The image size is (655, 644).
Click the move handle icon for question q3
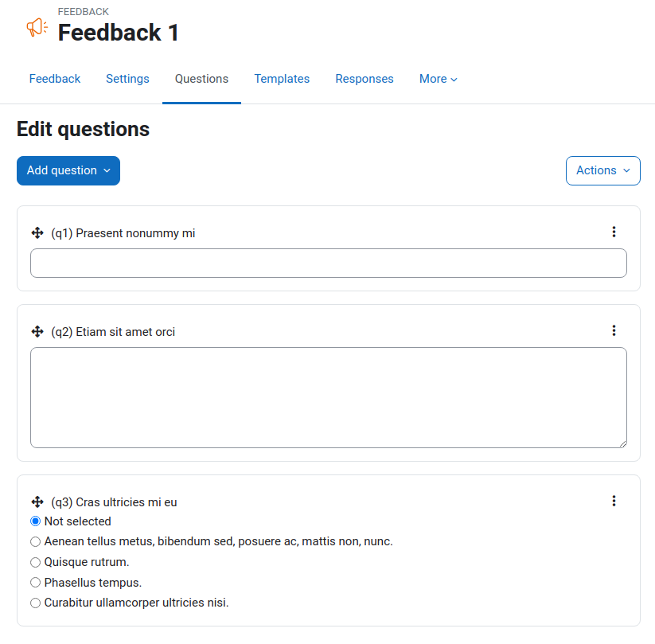[37, 502]
